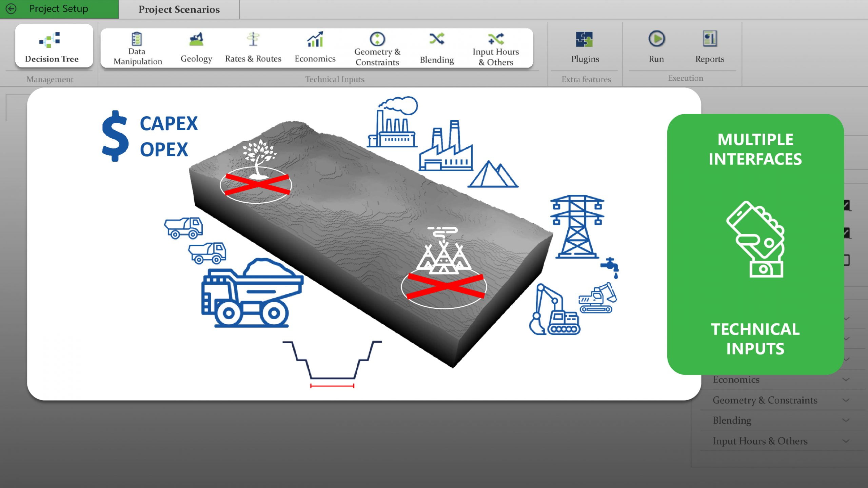This screenshot has height=488, width=868.
Task: Select the Project Setup tab
Action: (59, 9)
